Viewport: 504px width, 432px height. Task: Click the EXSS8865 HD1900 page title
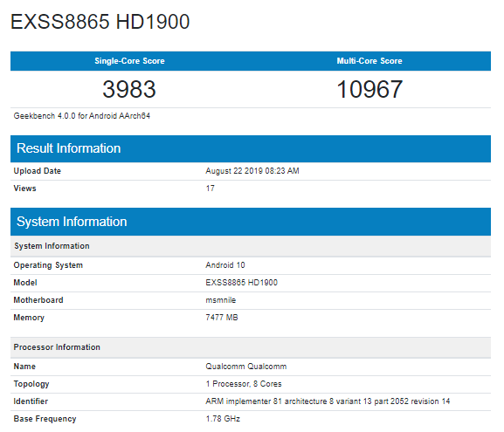pos(100,22)
